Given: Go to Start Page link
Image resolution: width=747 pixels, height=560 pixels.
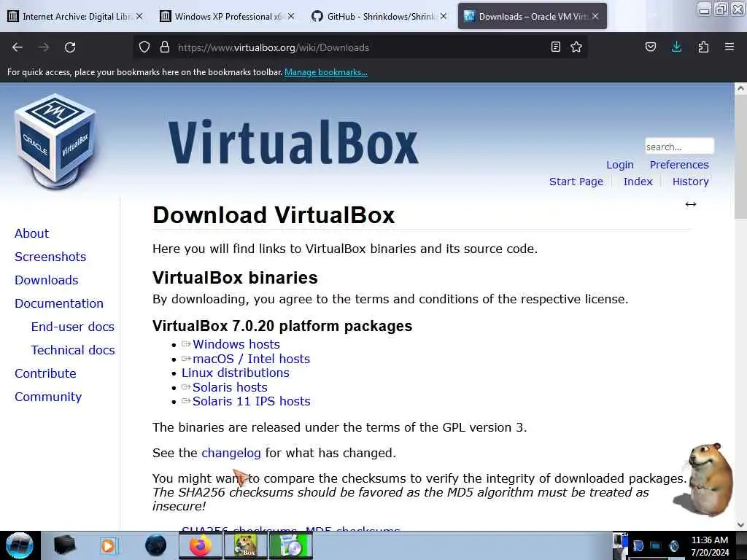Looking at the screenshot, I should tap(576, 182).
